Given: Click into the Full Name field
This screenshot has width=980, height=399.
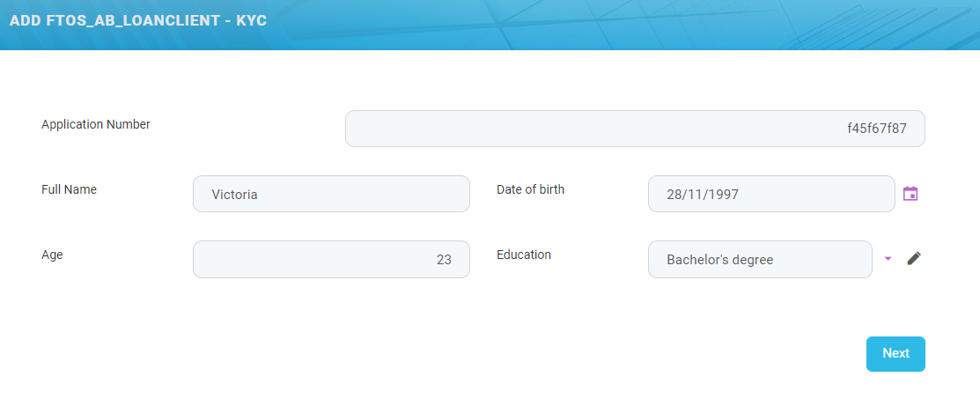Looking at the screenshot, I should 331,194.
